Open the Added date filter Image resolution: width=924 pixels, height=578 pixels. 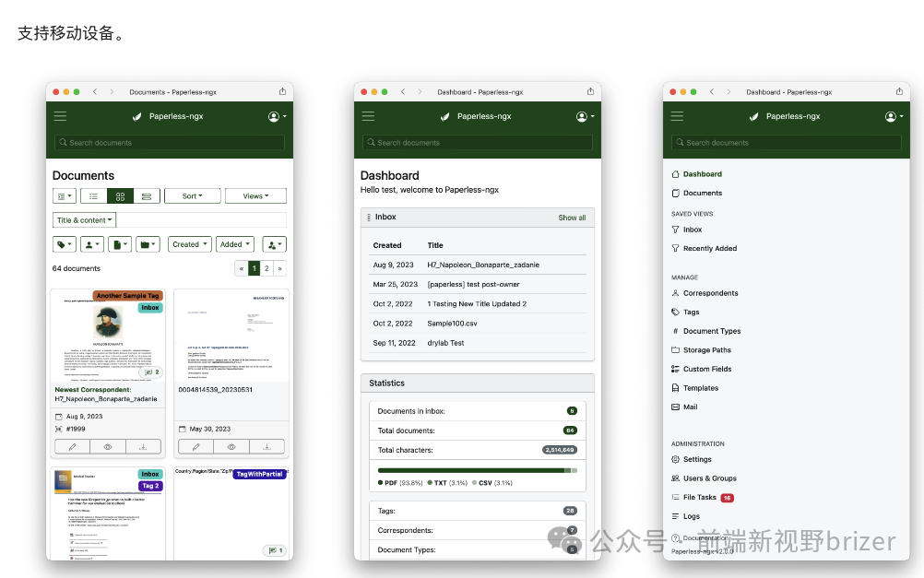coord(235,244)
